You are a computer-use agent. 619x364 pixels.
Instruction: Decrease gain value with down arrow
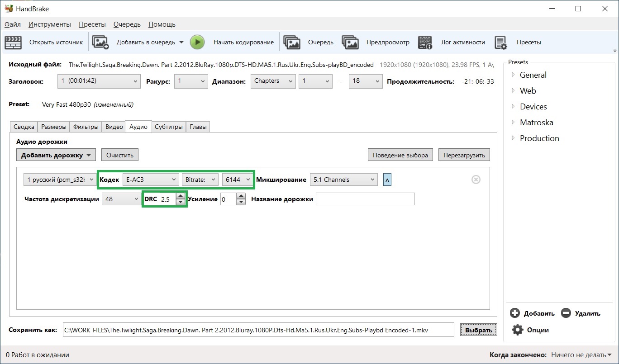coord(241,202)
